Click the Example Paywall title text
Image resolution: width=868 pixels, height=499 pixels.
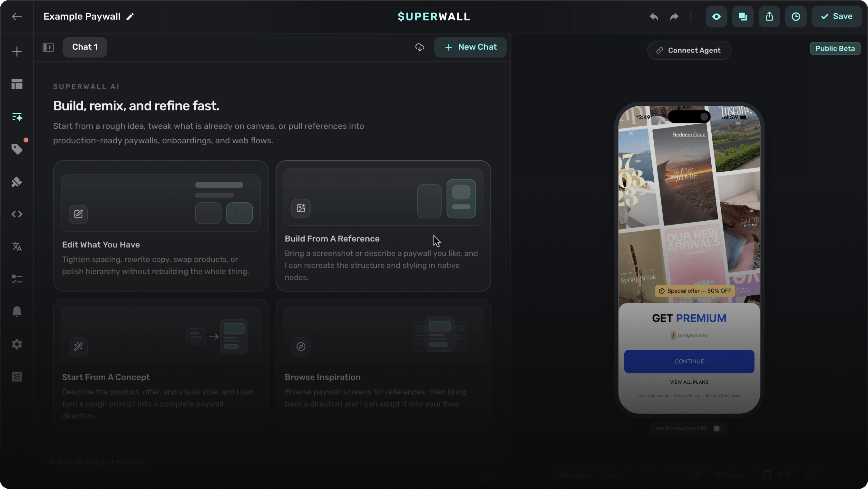point(82,16)
